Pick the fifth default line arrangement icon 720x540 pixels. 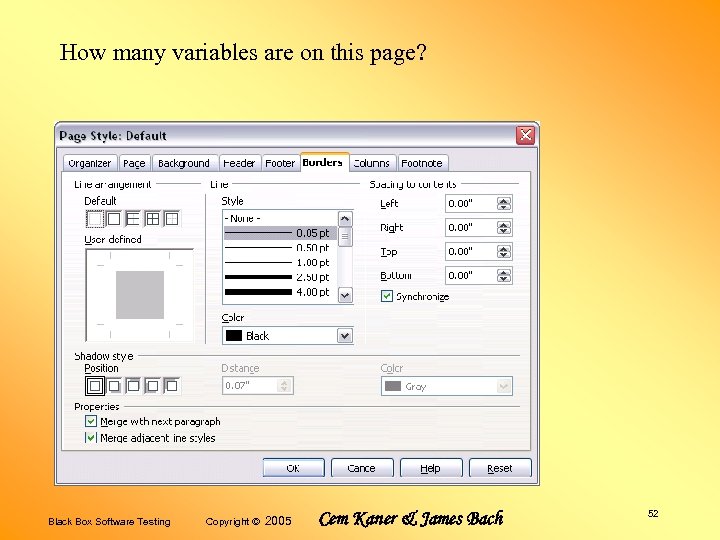point(172,219)
